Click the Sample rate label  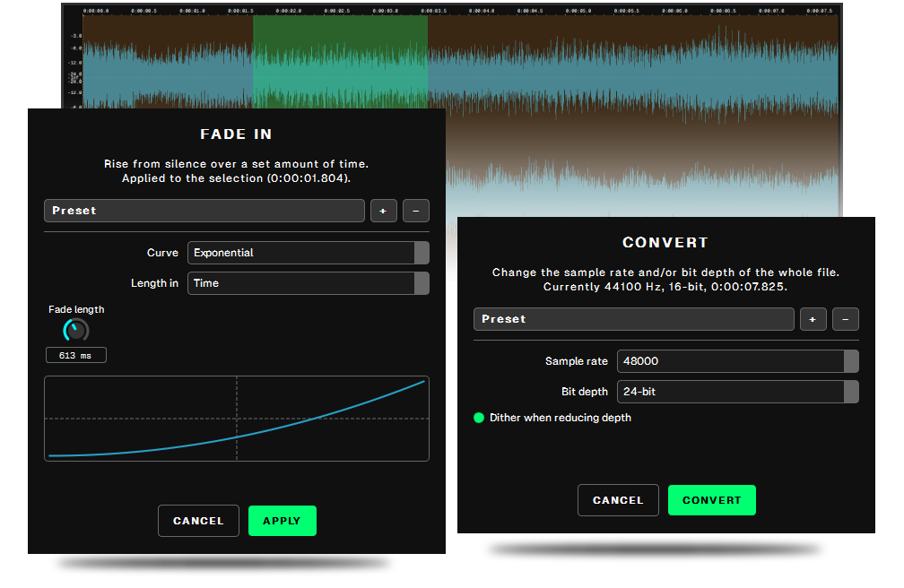[577, 361]
